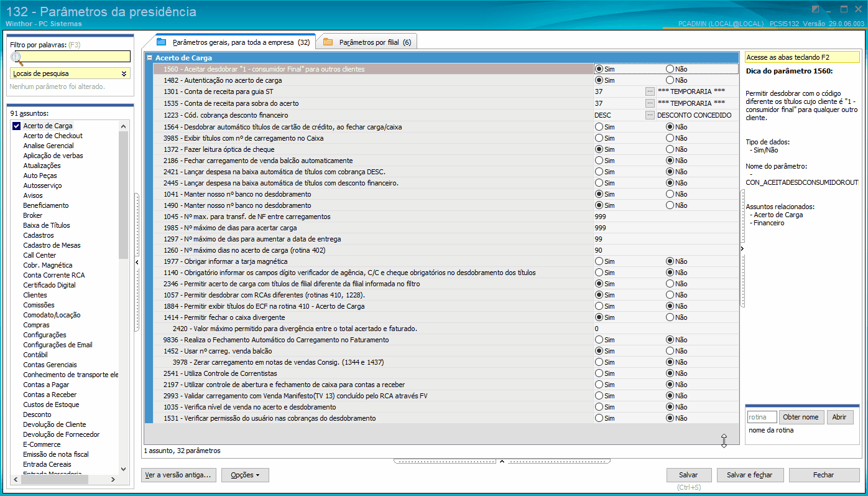Viewport: 868px width, 496px height.
Task: Select Sim for 2186 Fechar carregamento venda balcão
Action: click(599, 161)
